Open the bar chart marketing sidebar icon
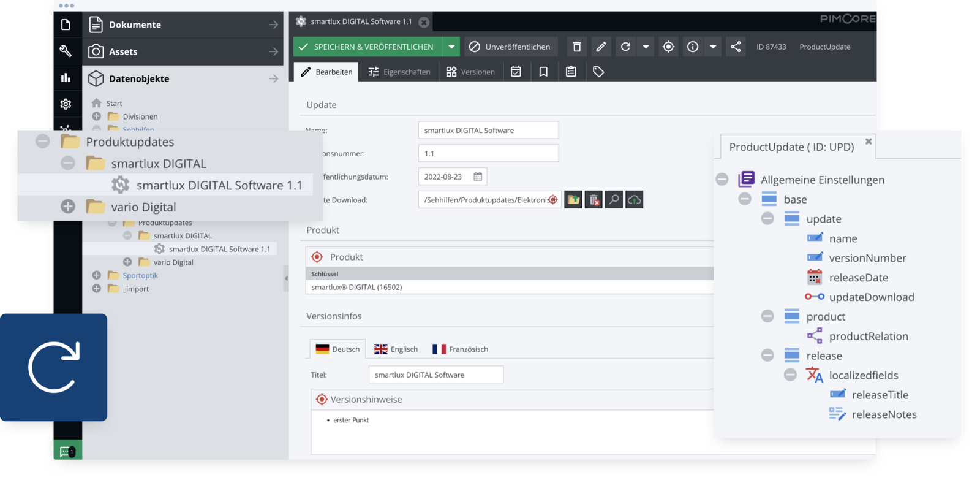Viewport: 980px width, 499px height. click(x=66, y=78)
